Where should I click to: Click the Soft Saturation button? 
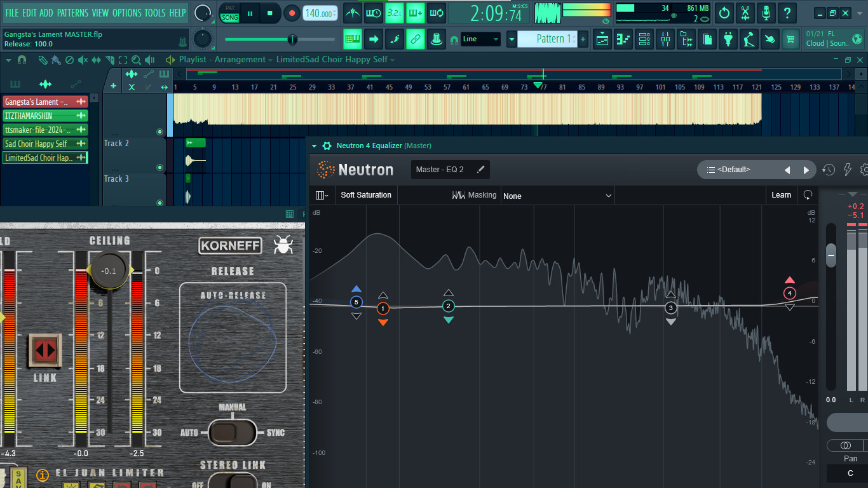366,195
